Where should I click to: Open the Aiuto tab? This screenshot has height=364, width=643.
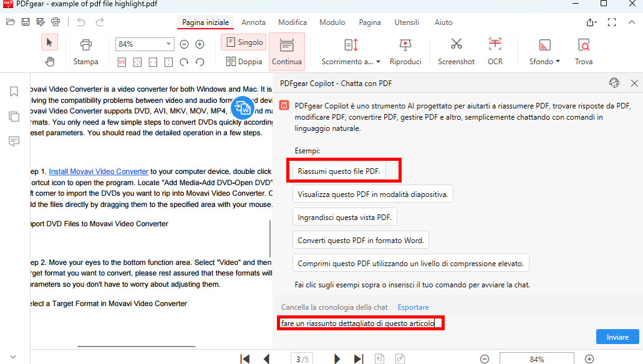pyautogui.click(x=443, y=22)
